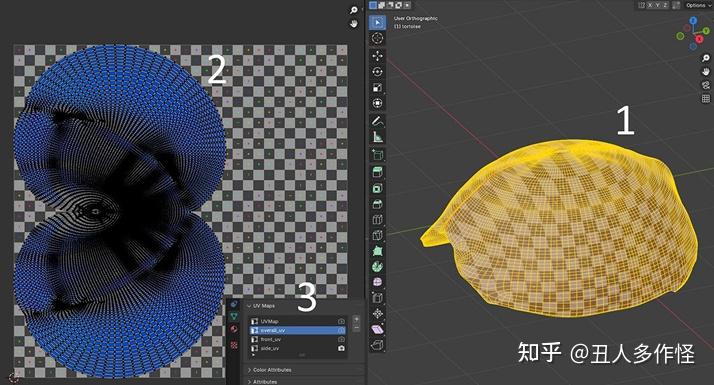The width and height of the screenshot is (714, 385).
Task: Toggle side_uv active render camera icon
Action: pyautogui.click(x=341, y=348)
